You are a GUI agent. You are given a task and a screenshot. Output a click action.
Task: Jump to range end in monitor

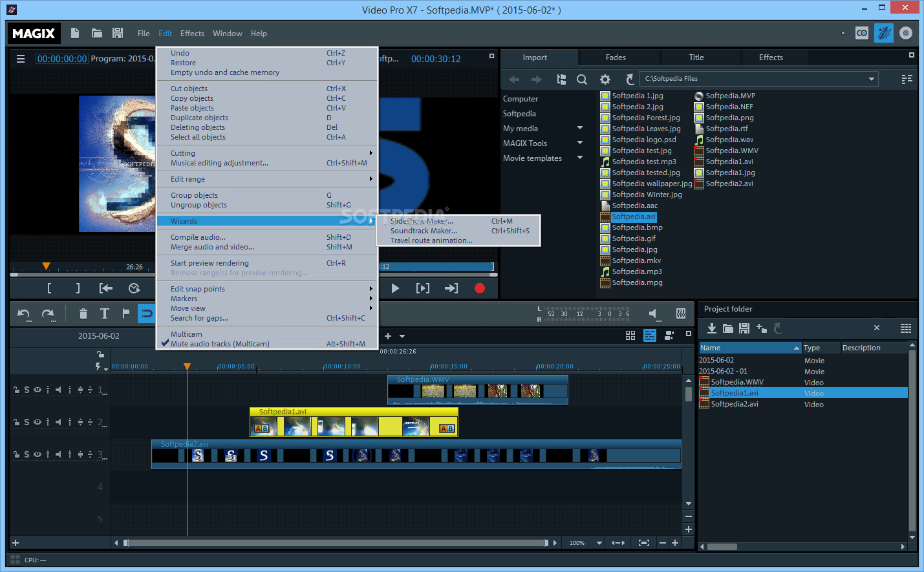pos(451,288)
